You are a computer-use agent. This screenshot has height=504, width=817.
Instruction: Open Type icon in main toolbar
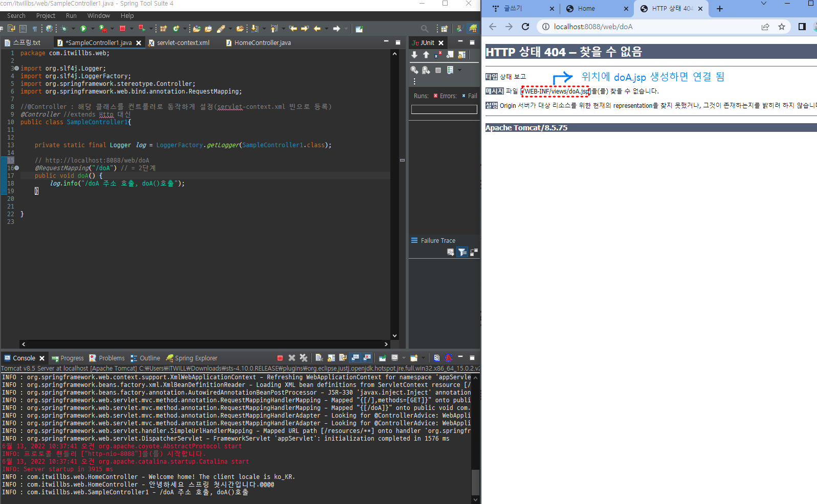pyautogui.click(x=196, y=29)
